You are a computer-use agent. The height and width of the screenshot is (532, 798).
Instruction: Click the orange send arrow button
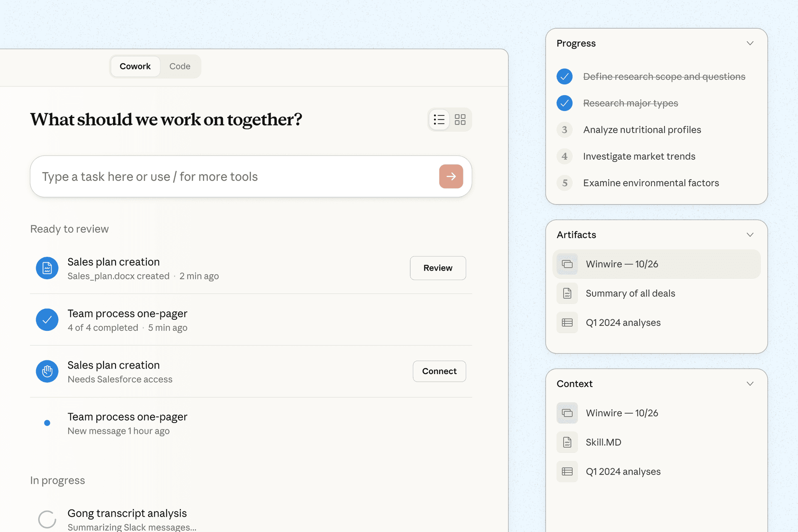tap(451, 176)
